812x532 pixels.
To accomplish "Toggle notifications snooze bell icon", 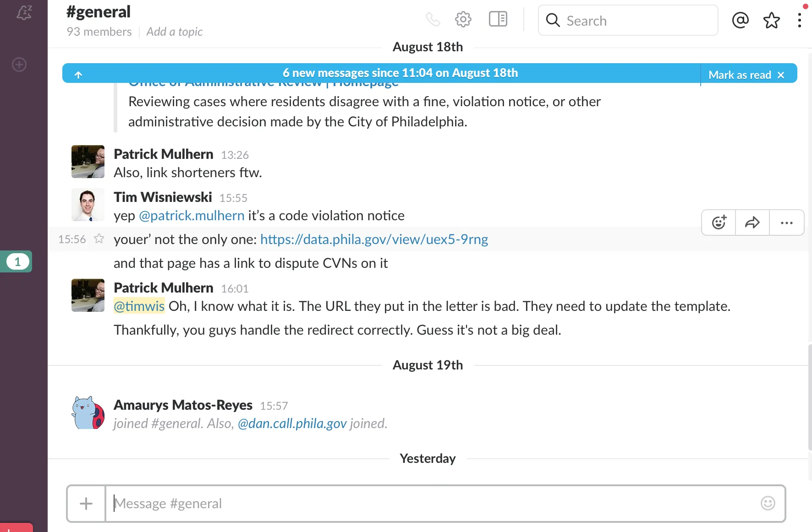I will coord(24,12).
